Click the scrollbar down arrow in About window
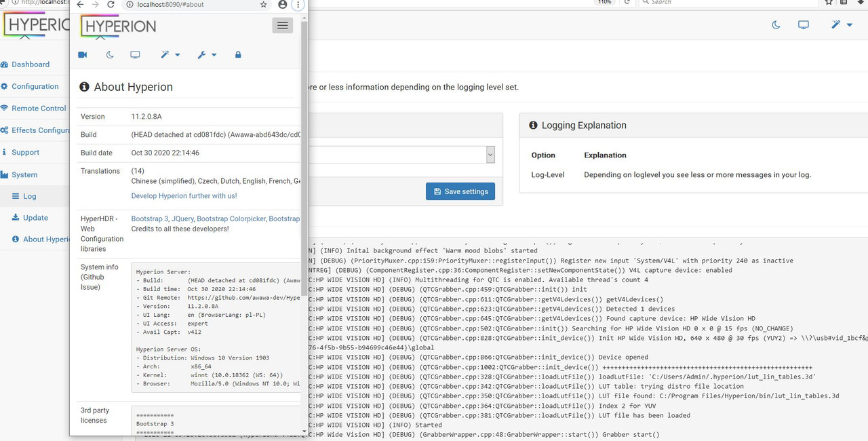 click(x=304, y=431)
